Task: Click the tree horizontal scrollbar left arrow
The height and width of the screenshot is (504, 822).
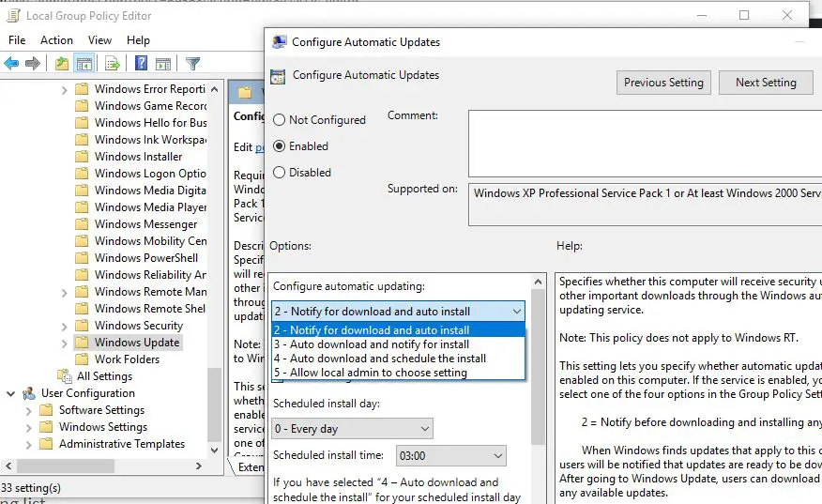Action: point(8,466)
